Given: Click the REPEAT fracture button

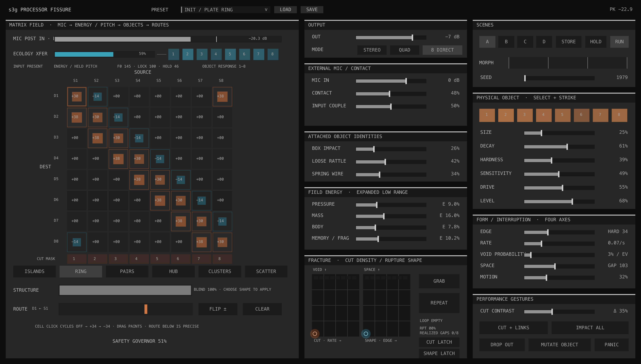Looking at the screenshot, I should 439,303.
